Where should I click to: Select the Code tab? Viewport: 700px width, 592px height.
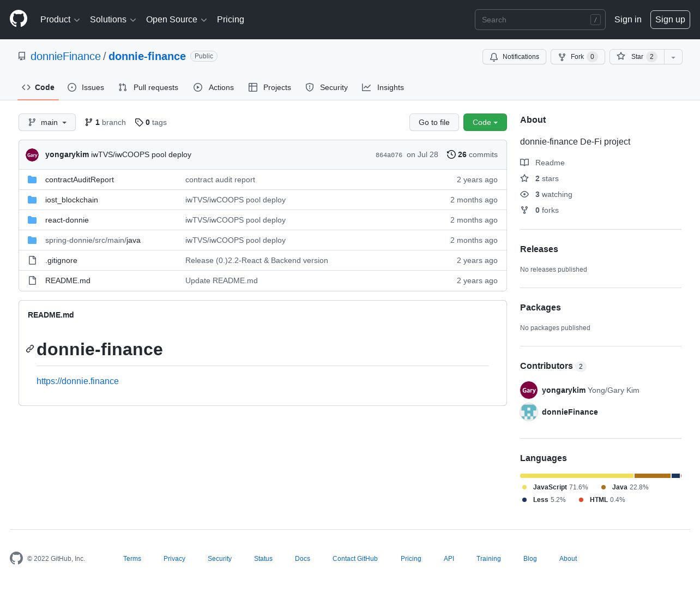[x=38, y=87]
